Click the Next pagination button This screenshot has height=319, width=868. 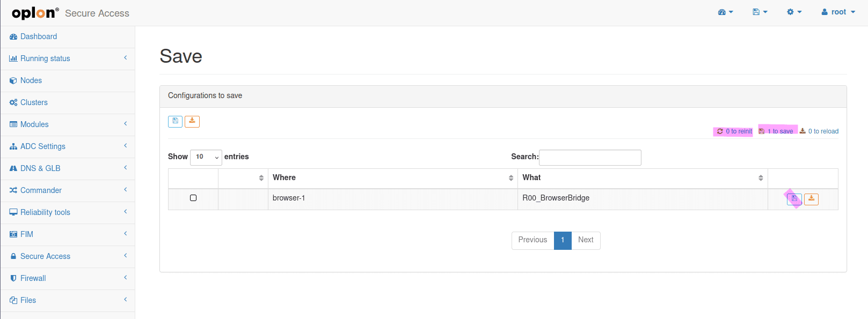[586, 240]
